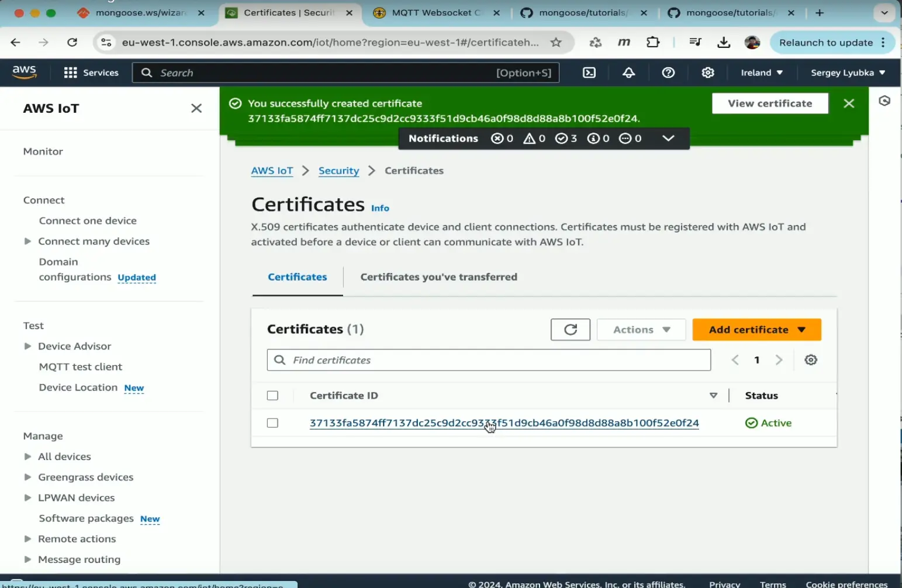Open certificate 37133fa5874ff link
The height and width of the screenshot is (588, 902).
pos(504,423)
